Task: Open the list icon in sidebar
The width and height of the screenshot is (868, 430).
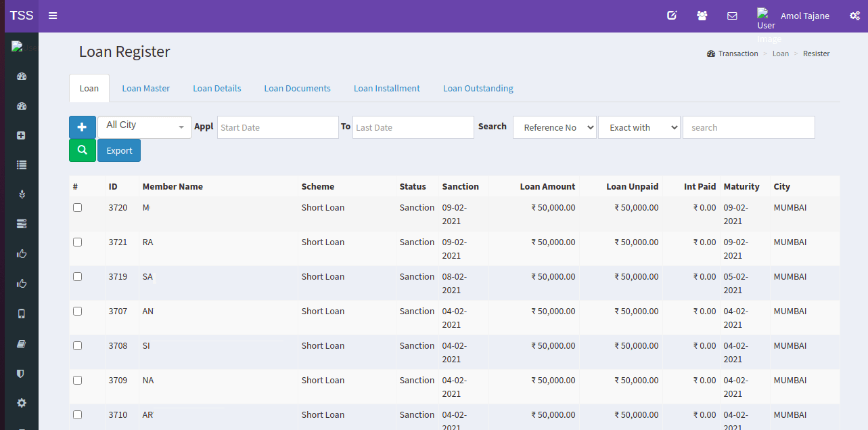Action: click(22, 165)
